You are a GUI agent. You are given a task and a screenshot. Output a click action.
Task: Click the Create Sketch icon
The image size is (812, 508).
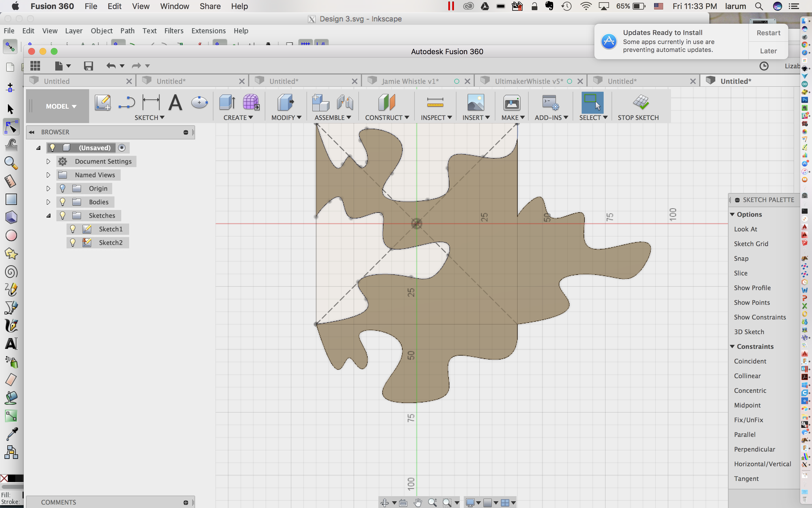coord(103,102)
